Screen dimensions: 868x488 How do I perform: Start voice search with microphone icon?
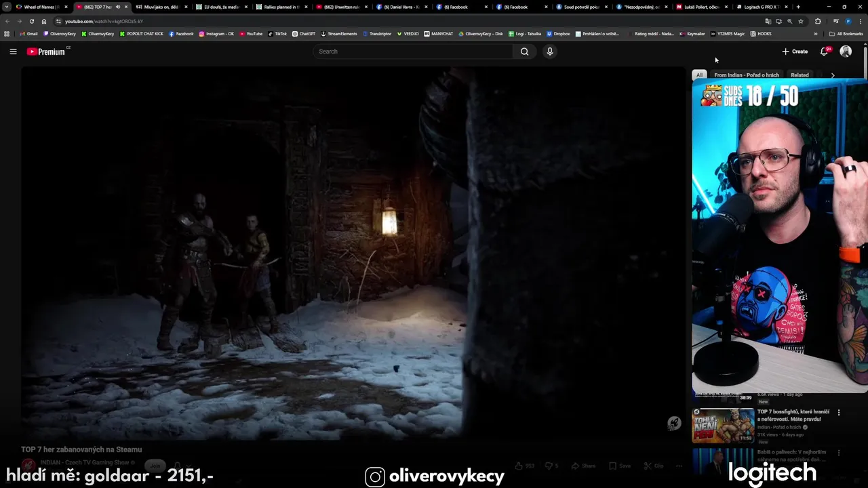coord(550,52)
